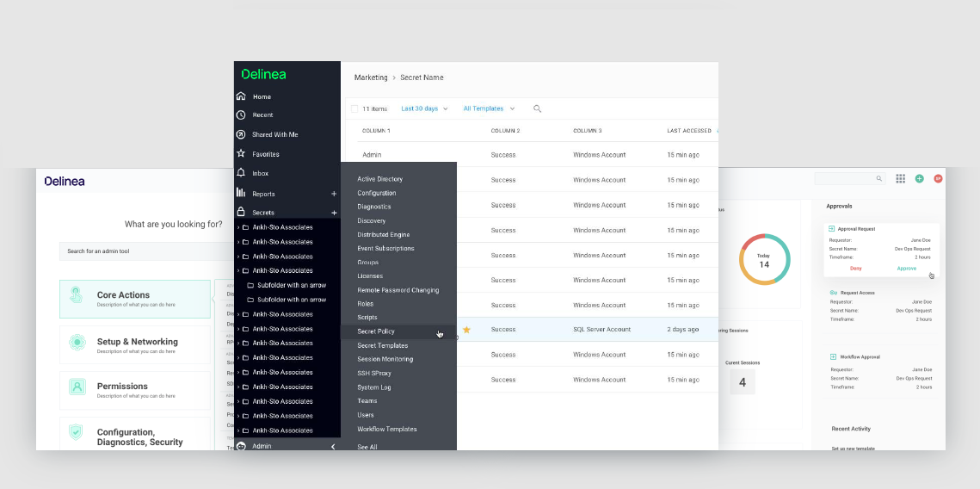Select Users in the Admin menu
Viewport: 980px width, 489px height.
(366, 415)
